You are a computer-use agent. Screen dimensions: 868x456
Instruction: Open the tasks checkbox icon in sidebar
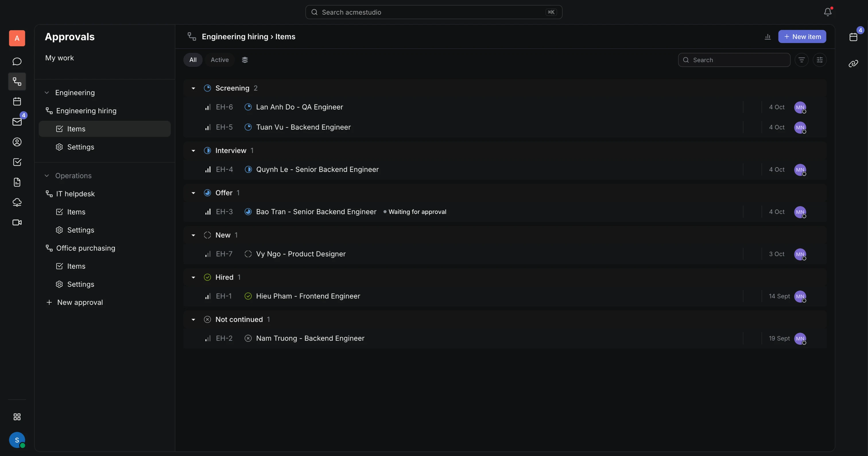tap(17, 162)
